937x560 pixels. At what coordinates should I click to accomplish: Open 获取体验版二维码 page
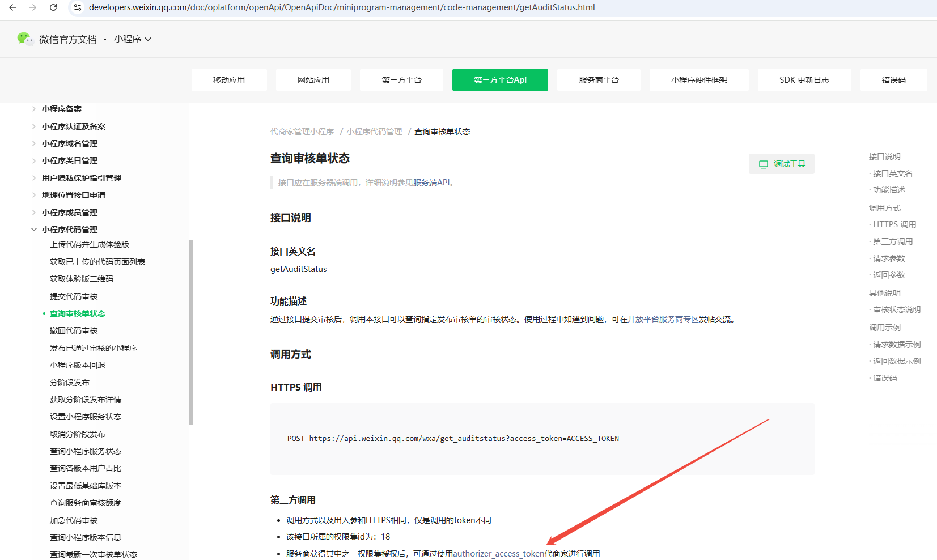82,279
